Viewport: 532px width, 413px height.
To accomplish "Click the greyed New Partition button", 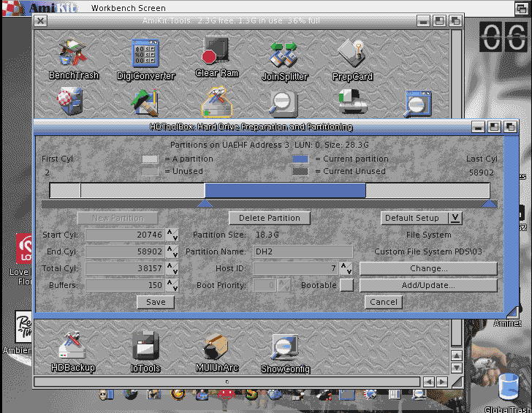I will click(x=118, y=218).
